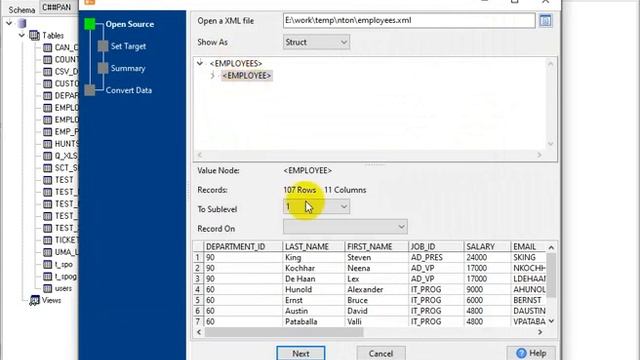The image size is (640, 360).
Task: Click the gray Summary step square
Action: 103,68
